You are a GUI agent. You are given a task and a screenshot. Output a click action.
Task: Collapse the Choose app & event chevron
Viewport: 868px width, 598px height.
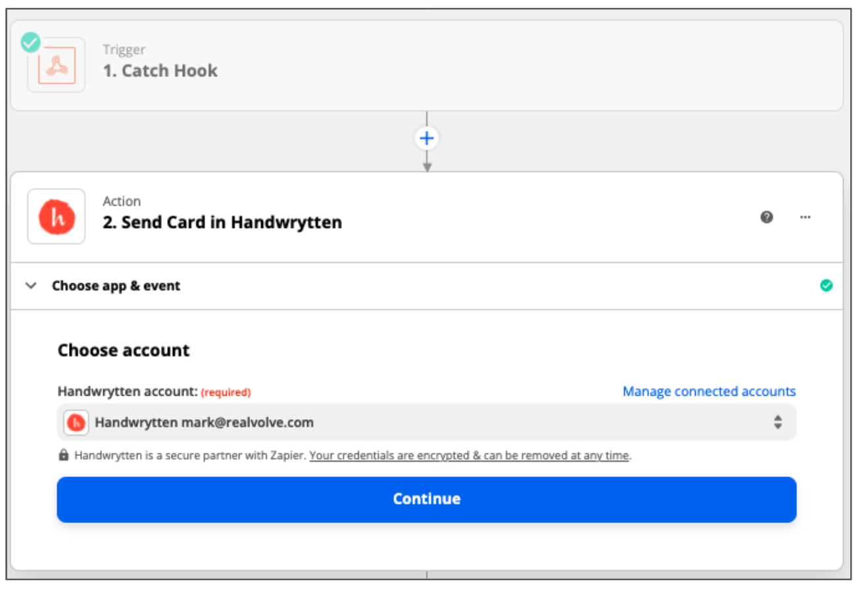[31, 286]
